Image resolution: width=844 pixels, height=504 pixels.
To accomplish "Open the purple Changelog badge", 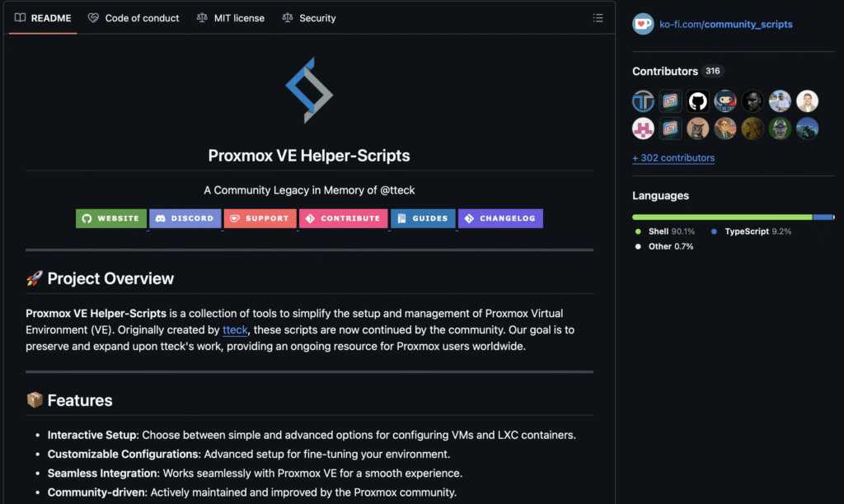I will click(500, 218).
